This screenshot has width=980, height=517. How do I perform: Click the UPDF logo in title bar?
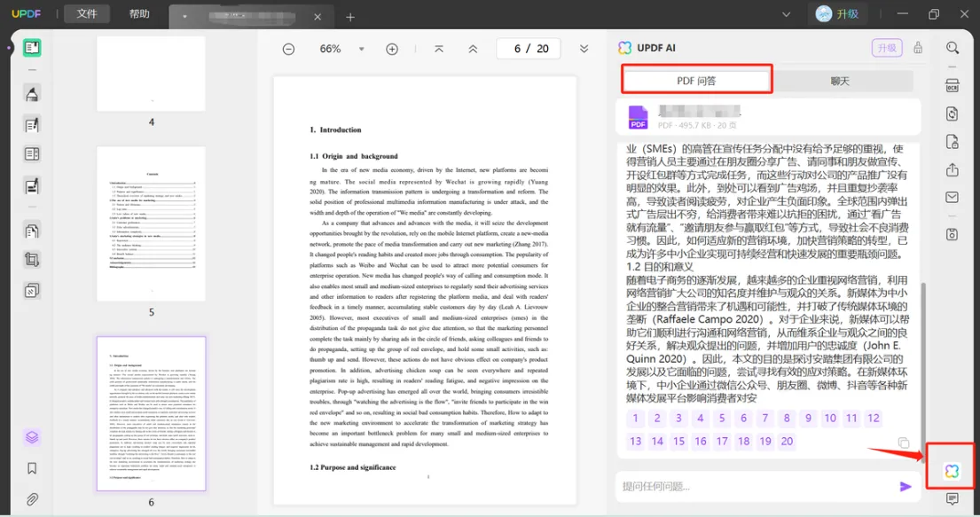tap(27, 14)
